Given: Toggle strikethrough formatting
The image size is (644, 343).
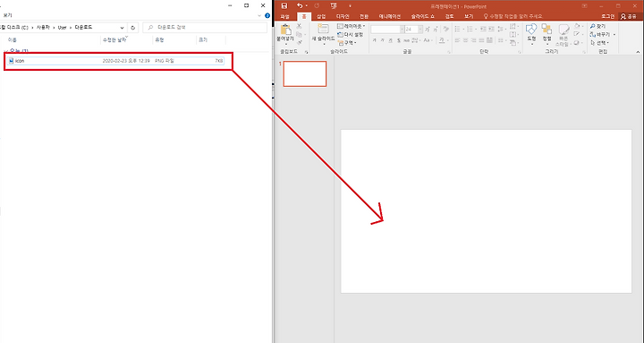Looking at the screenshot, I should tap(407, 40).
